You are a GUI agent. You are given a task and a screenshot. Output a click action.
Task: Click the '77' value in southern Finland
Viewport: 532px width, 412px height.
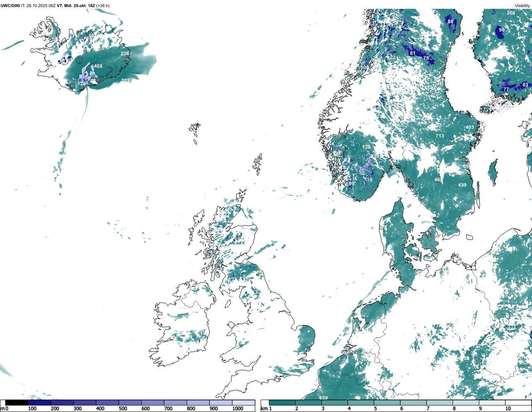(x=506, y=89)
